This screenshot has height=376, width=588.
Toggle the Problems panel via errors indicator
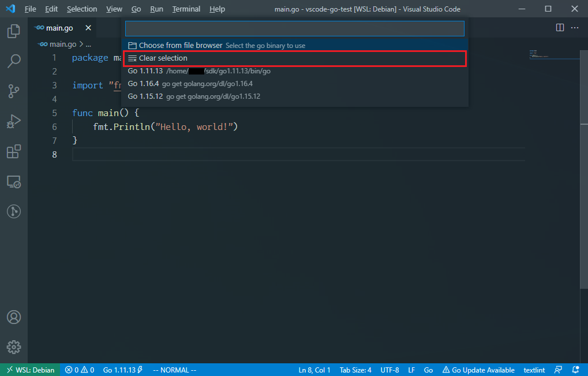point(79,370)
